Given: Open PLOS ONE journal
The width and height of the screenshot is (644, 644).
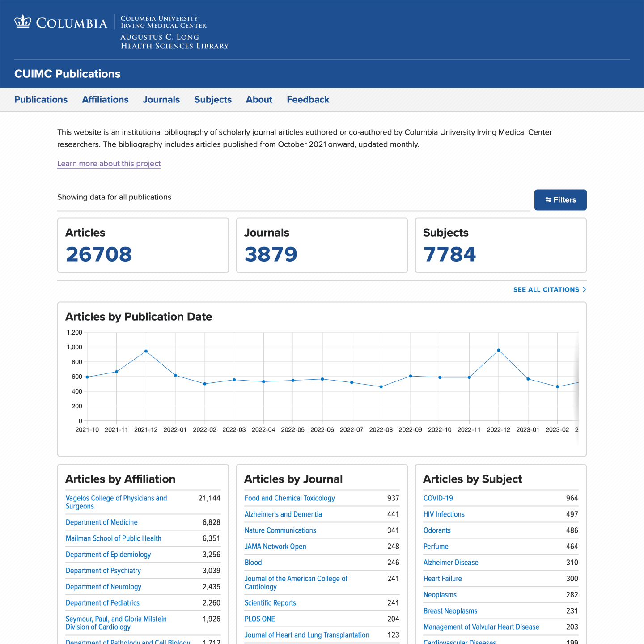Looking at the screenshot, I should (x=260, y=619).
